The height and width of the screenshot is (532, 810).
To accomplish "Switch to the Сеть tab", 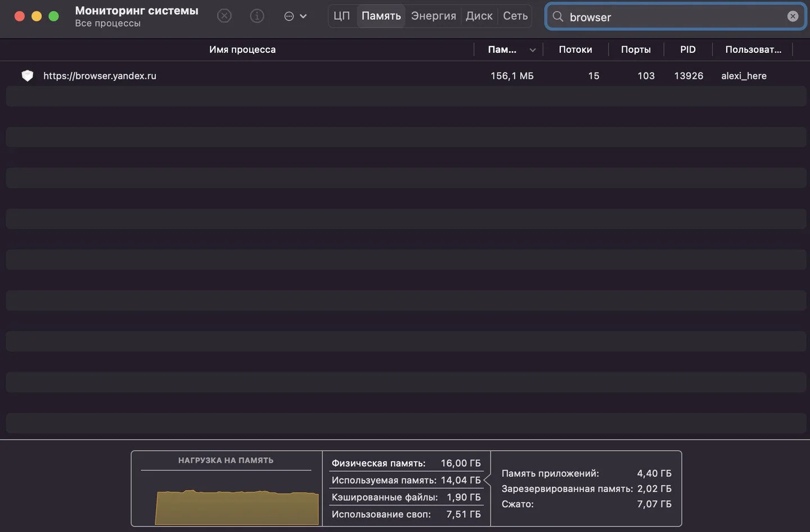I will click(515, 16).
